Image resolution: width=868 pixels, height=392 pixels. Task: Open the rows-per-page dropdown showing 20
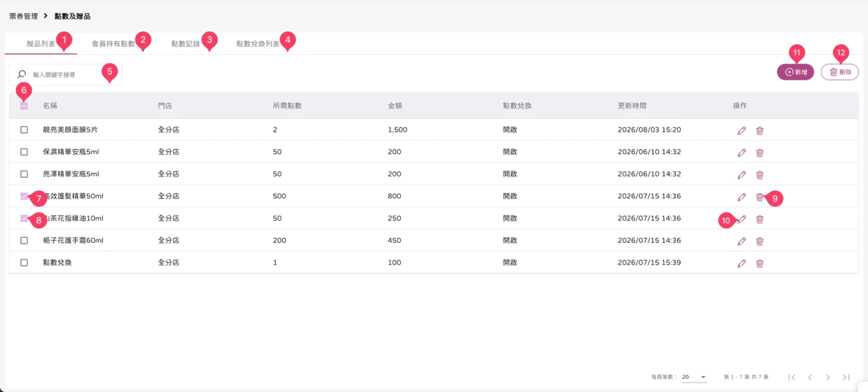pos(694,378)
